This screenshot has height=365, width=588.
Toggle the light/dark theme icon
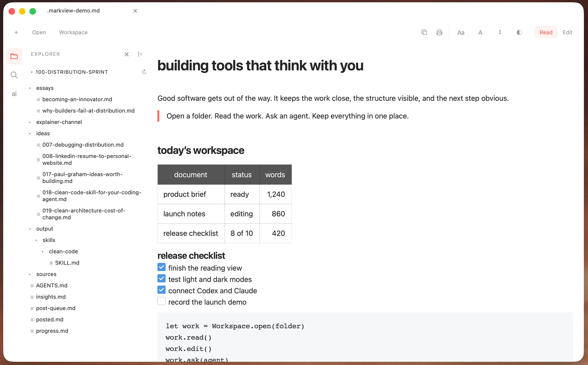pyautogui.click(x=519, y=32)
